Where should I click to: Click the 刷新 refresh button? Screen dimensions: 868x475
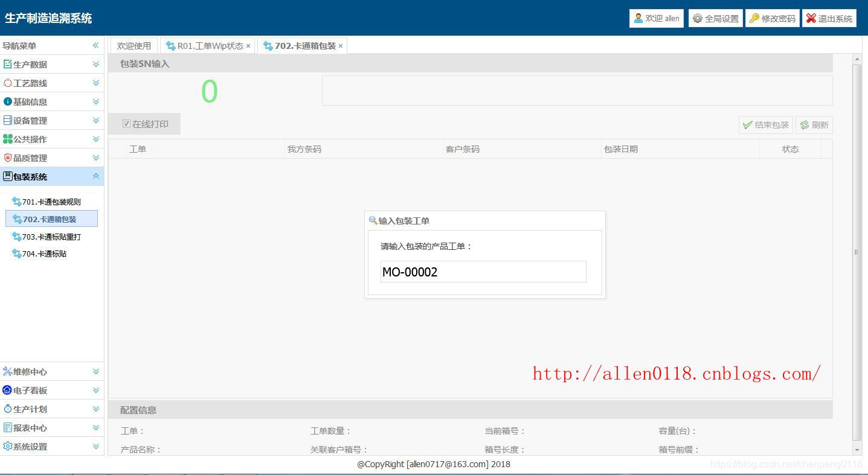(814, 125)
